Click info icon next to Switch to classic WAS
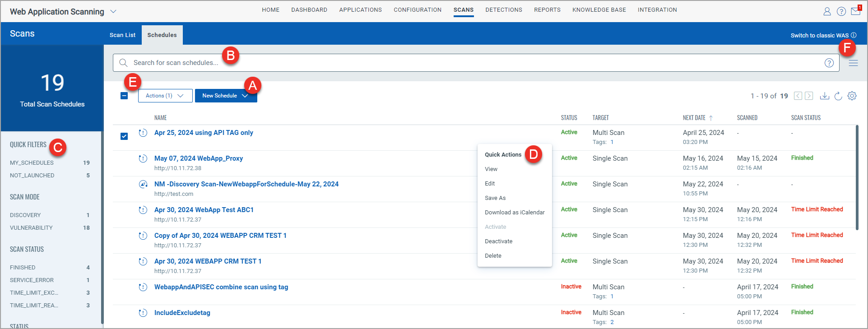The image size is (868, 329). coord(854,35)
